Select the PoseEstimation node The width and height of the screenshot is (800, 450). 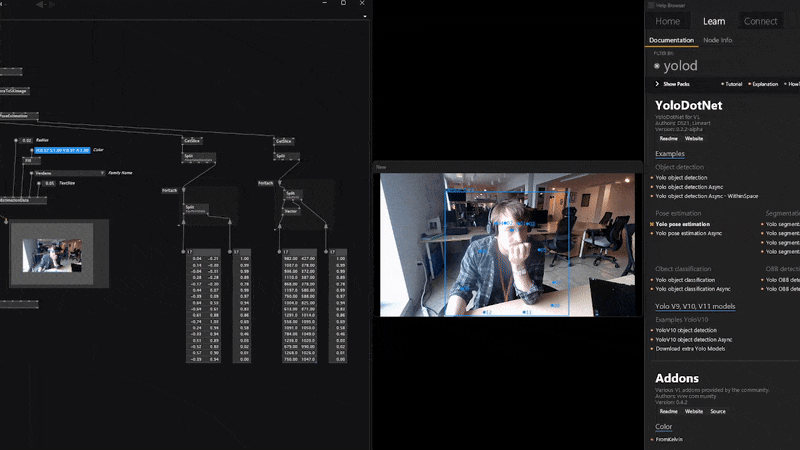[x=18, y=116]
